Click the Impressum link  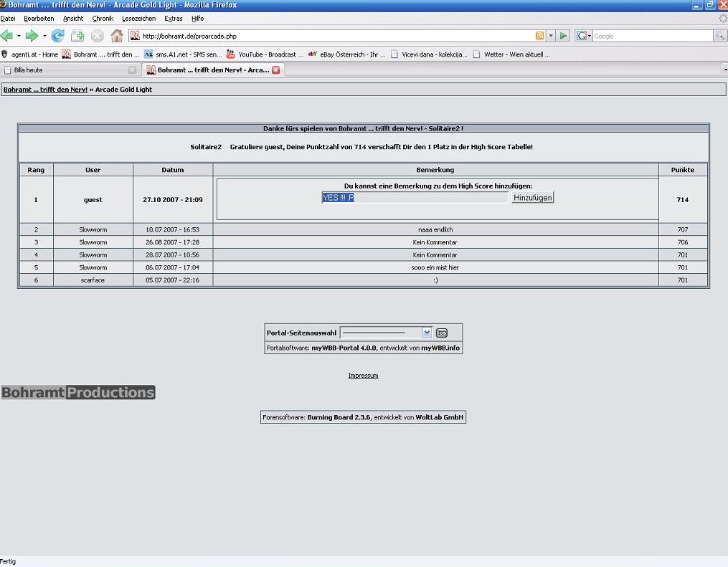[363, 376]
